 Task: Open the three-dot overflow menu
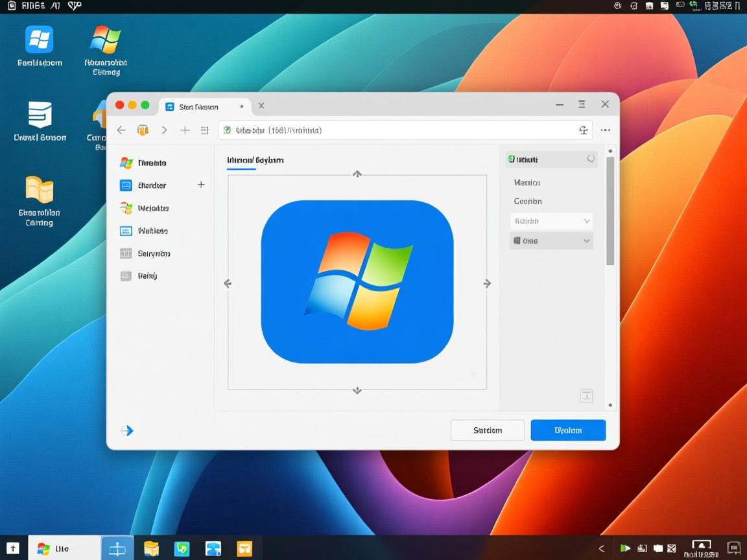(605, 130)
